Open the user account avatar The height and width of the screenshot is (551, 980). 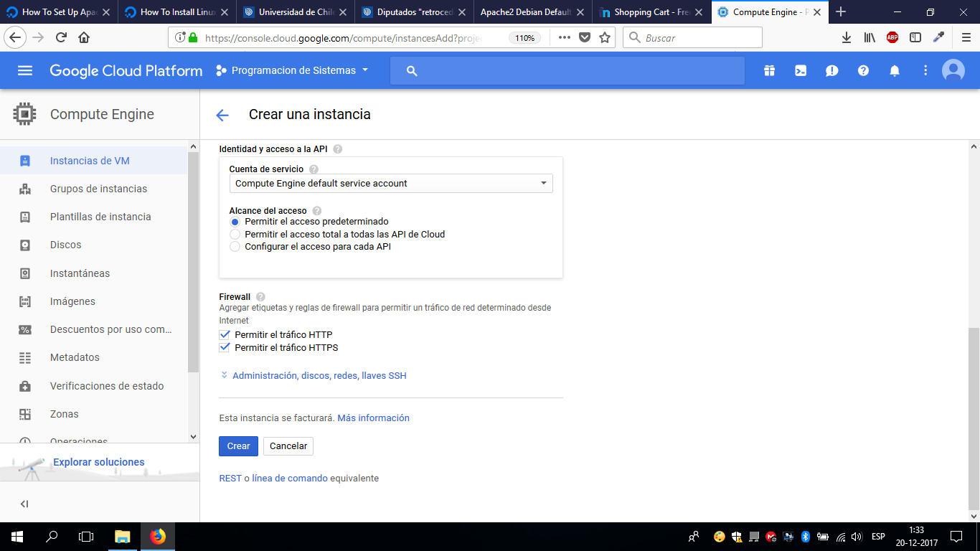[x=953, y=70]
